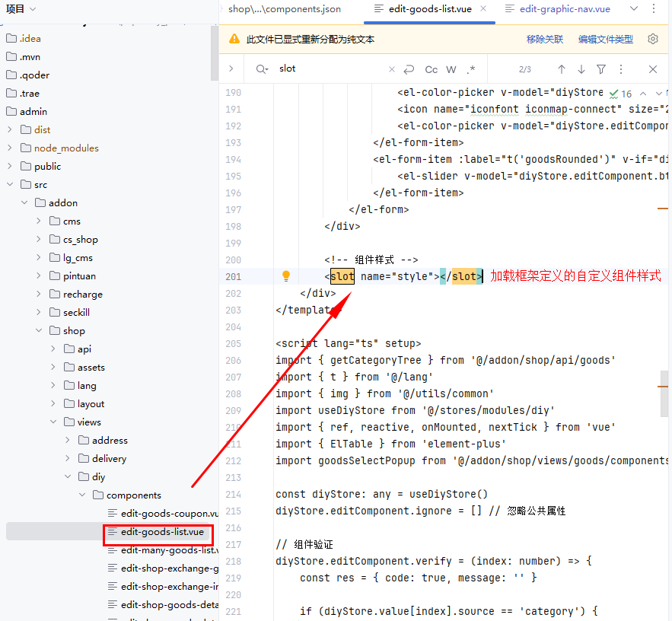Screen dimensions: 672x621
Task: Open search filter funnel icon
Action: point(601,69)
